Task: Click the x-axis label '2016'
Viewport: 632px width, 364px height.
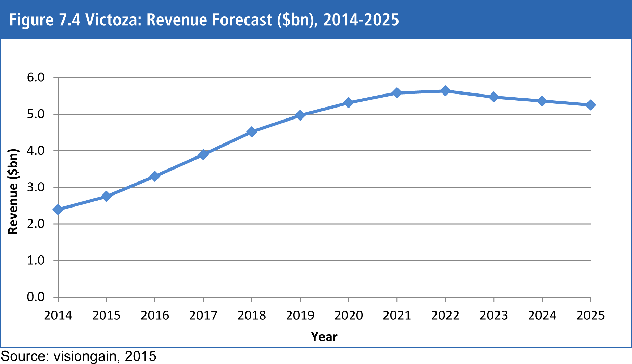Action: click(x=155, y=315)
